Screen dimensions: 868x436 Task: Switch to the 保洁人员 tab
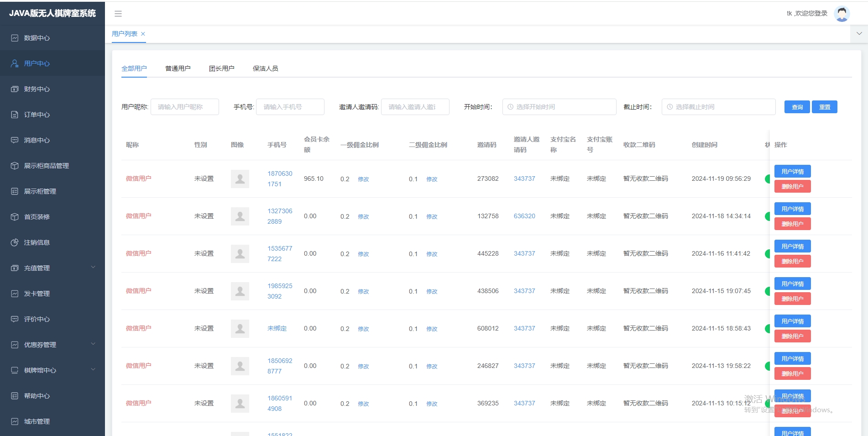pyautogui.click(x=266, y=68)
